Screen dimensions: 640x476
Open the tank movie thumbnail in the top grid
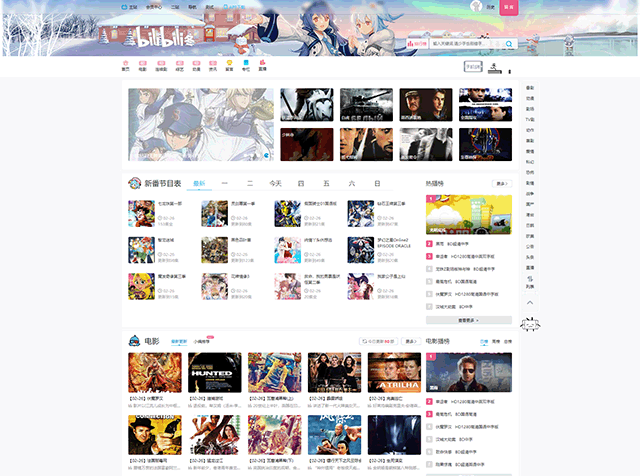click(366, 105)
